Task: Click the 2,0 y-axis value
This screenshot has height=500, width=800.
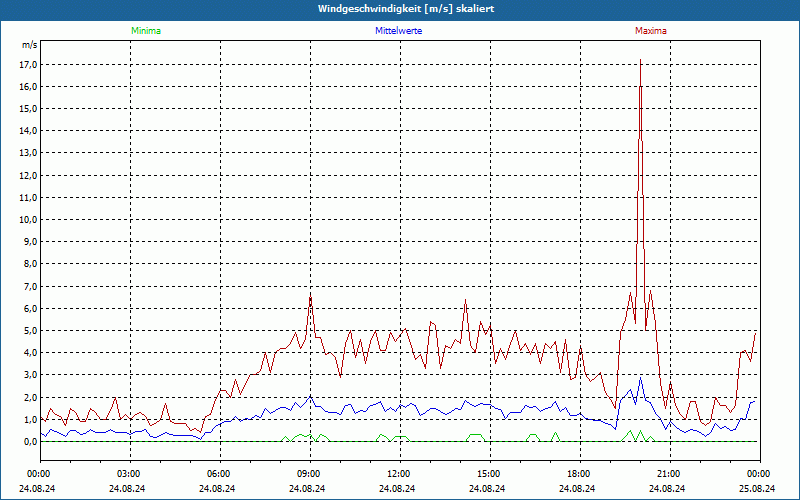Action: [31, 397]
